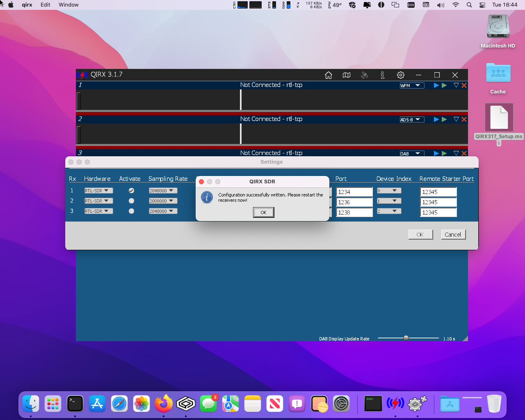Open App Store from the dock
Image resolution: width=525 pixels, height=420 pixels.
pyautogui.click(x=97, y=404)
